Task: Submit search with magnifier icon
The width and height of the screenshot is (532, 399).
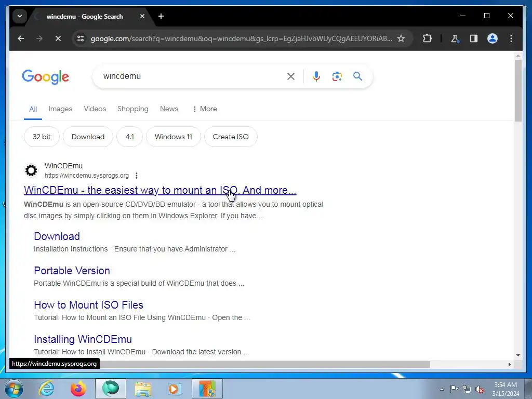Action: [x=357, y=76]
